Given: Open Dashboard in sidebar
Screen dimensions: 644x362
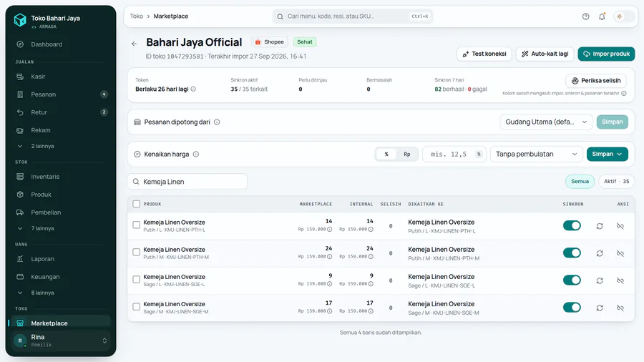Looking at the screenshot, I should click(x=61, y=44).
